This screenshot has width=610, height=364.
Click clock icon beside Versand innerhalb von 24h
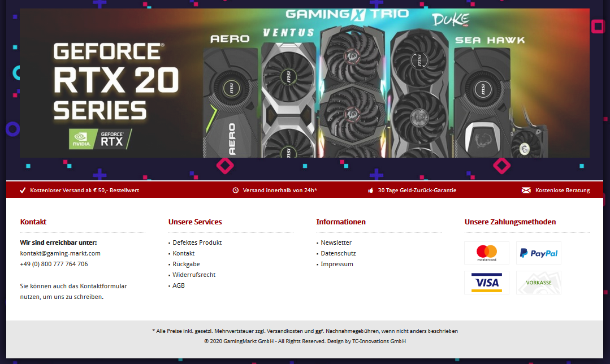click(x=235, y=190)
